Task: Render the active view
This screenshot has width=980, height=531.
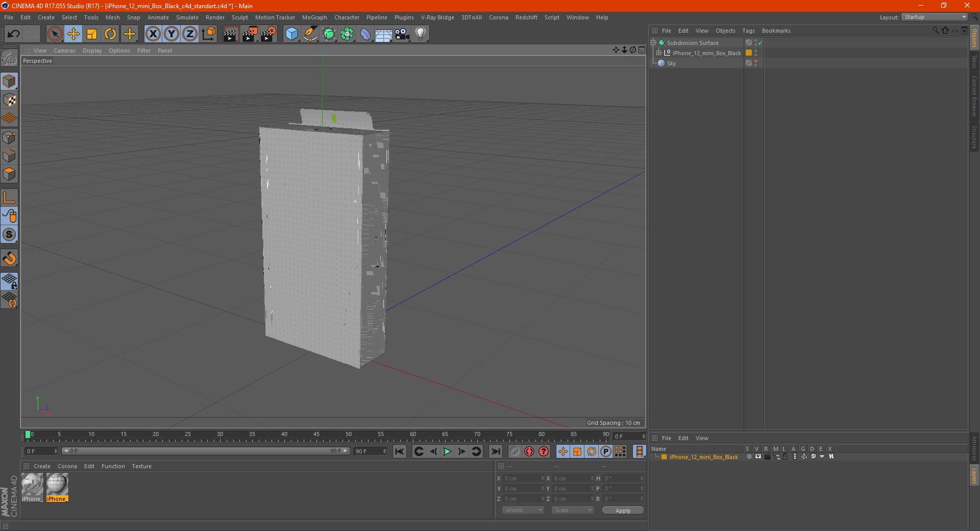Action: pyautogui.click(x=231, y=34)
